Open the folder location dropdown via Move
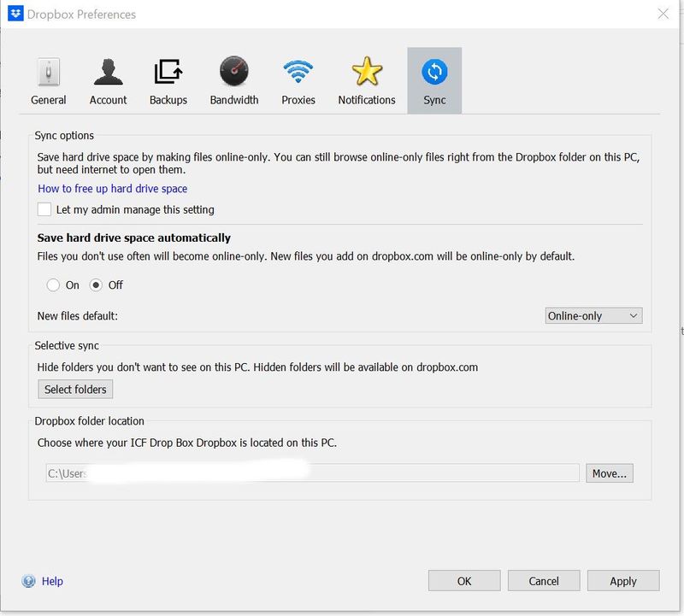The image size is (684, 616). 610,473
